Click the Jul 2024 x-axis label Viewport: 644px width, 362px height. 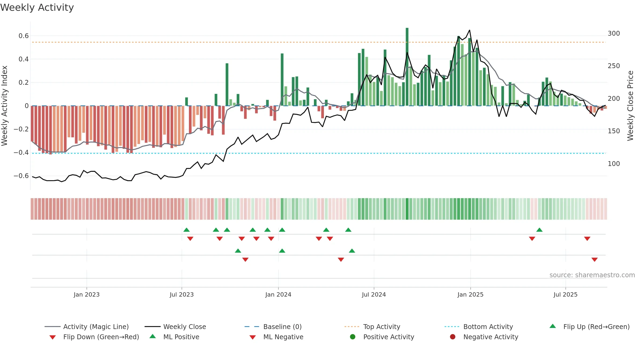click(x=374, y=294)
